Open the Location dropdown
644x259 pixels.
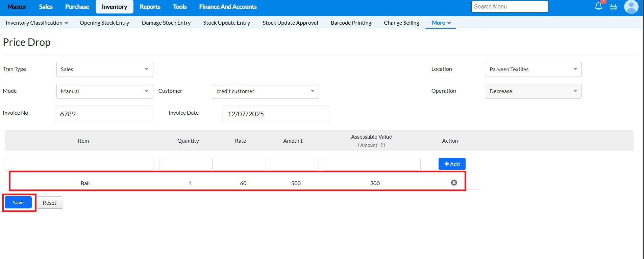point(533,69)
